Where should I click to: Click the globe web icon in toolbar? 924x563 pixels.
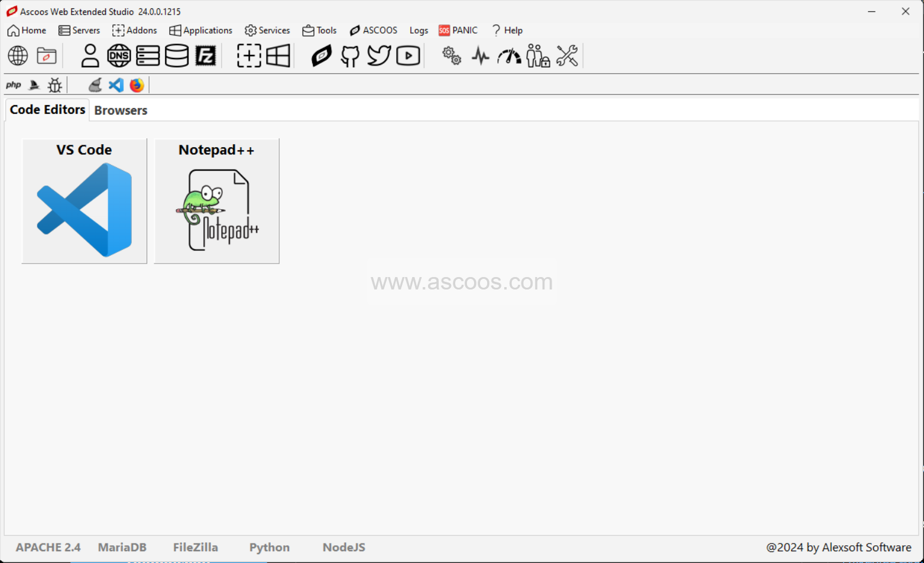(x=18, y=56)
